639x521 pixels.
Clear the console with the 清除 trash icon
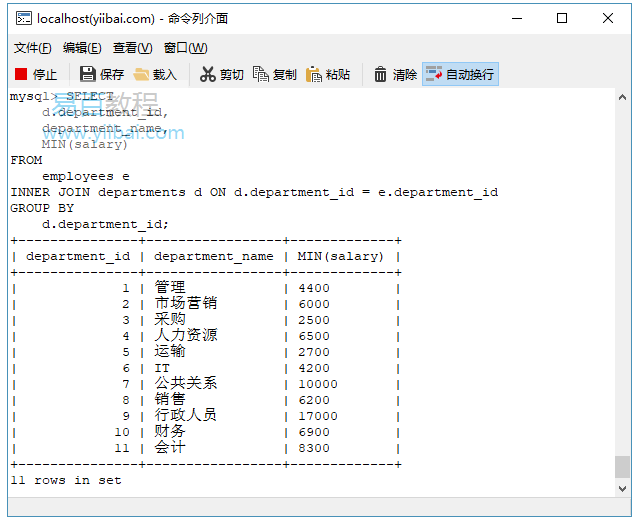(395, 74)
